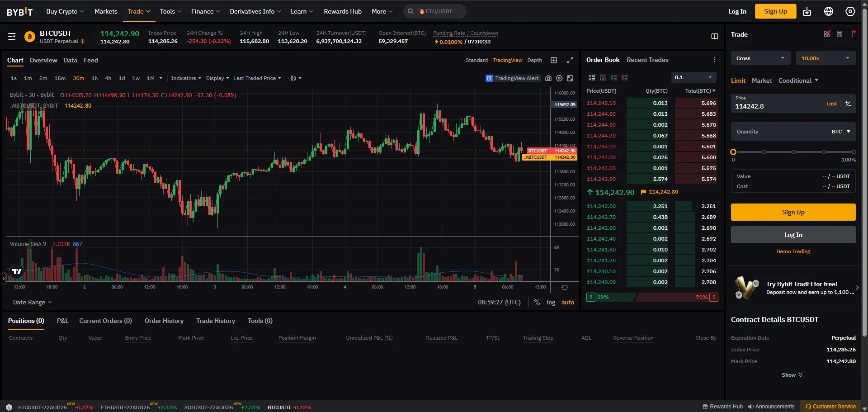Select the 1h timeframe
Image resolution: width=868 pixels, height=412 pixels.
pyautogui.click(x=94, y=78)
